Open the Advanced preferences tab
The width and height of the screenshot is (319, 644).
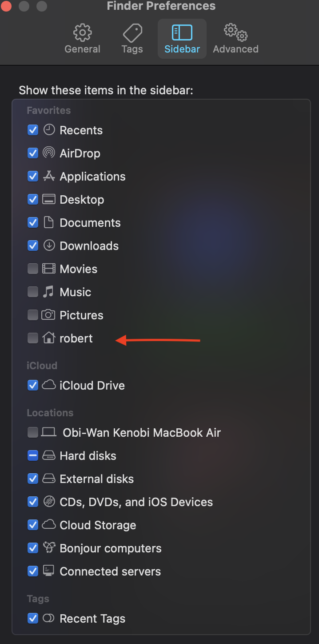[x=235, y=39]
